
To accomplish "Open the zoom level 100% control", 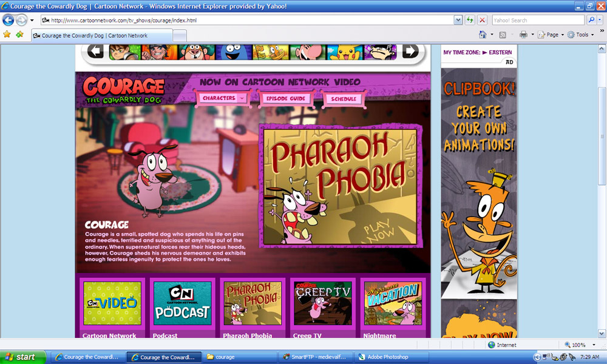I will [x=575, y=345].
